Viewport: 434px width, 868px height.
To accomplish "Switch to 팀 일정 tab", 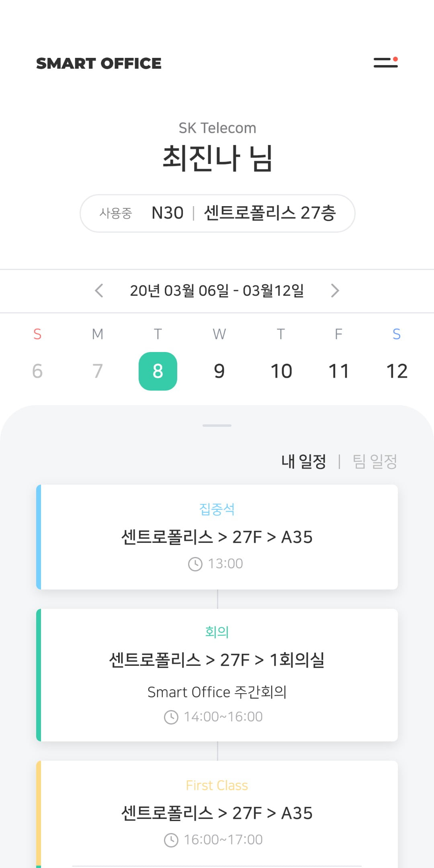I will (375, 461).
